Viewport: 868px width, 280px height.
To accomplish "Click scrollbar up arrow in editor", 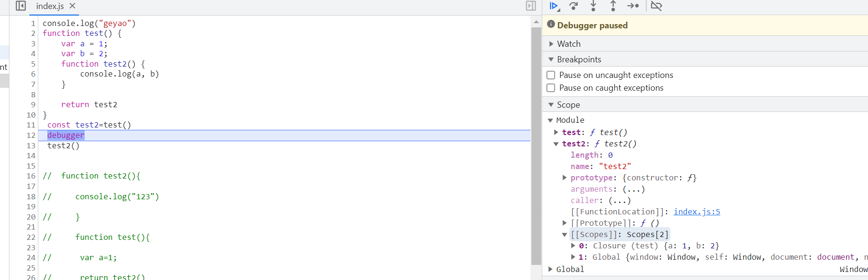I will pos(536,22).
